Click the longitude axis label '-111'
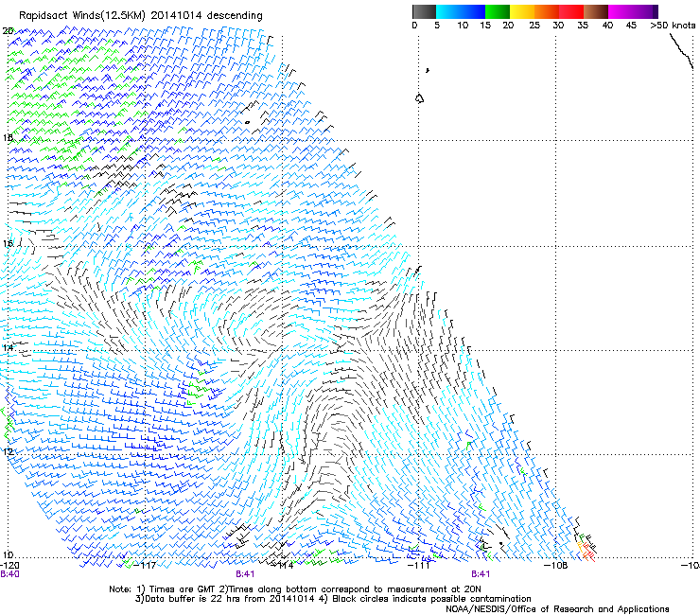The height and width of the screenshot is (615, 700). coord(418,565)
